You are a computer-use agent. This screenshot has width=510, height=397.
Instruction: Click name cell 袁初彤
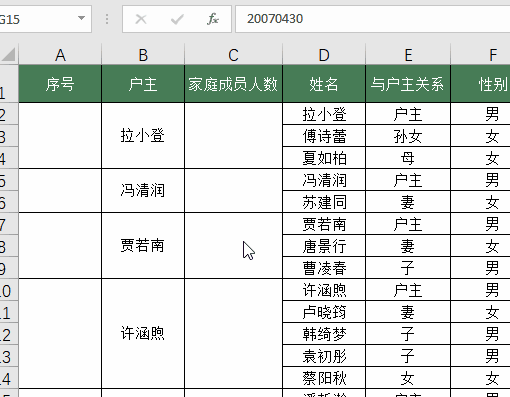[324, 356]
